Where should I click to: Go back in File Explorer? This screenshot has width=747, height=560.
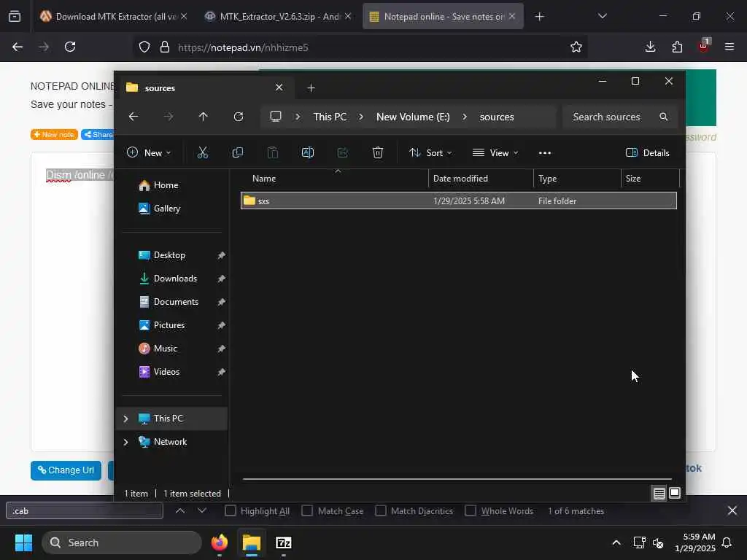pyautogui.click(x=133, y=117)
